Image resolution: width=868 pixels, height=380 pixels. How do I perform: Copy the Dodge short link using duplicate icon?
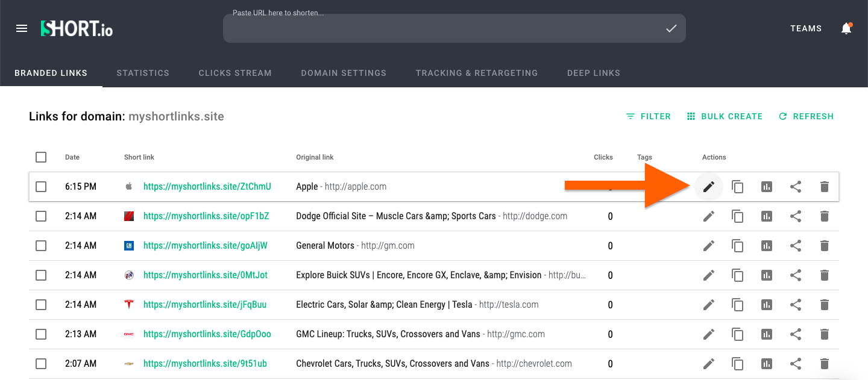click(737, 216)
